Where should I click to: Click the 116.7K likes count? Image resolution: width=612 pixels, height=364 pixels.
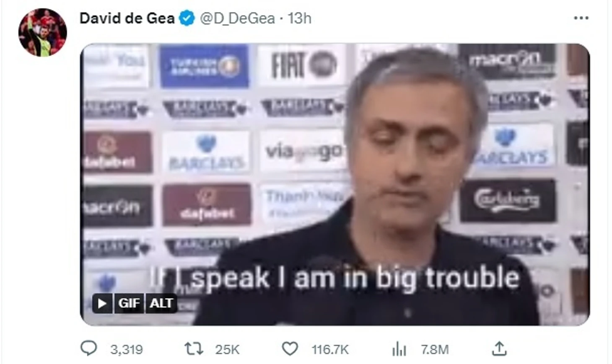[x=330, y=349]
